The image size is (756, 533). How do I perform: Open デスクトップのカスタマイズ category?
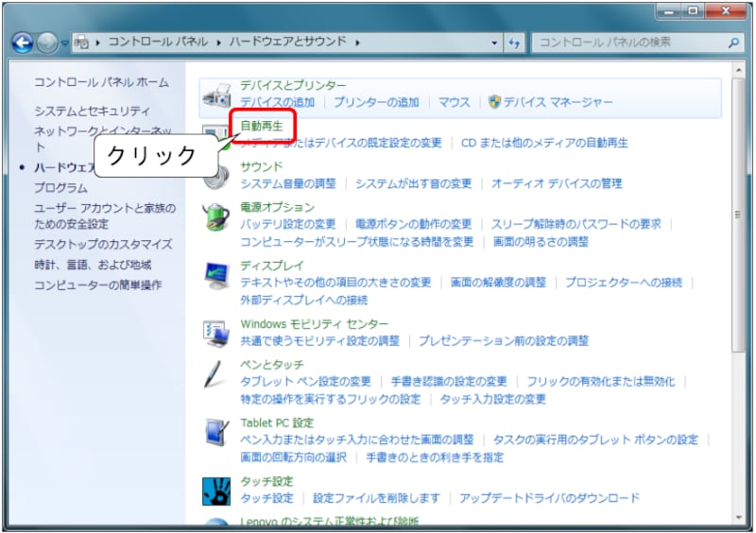click(103, 244)
